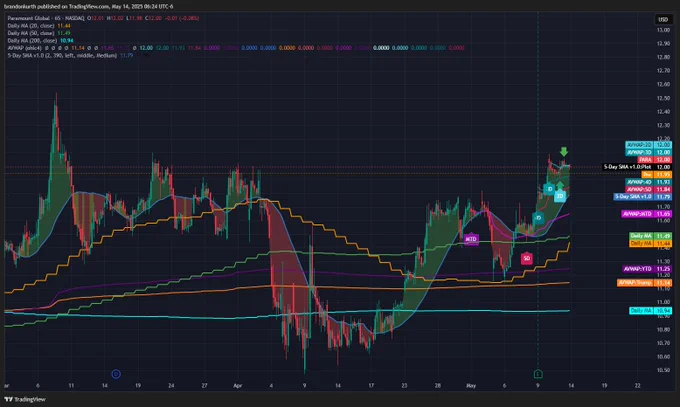Viewport: 680px width, 407px height.
Task: Click the AVWAP:4D price label 11.93
Action: pos(649,182)
